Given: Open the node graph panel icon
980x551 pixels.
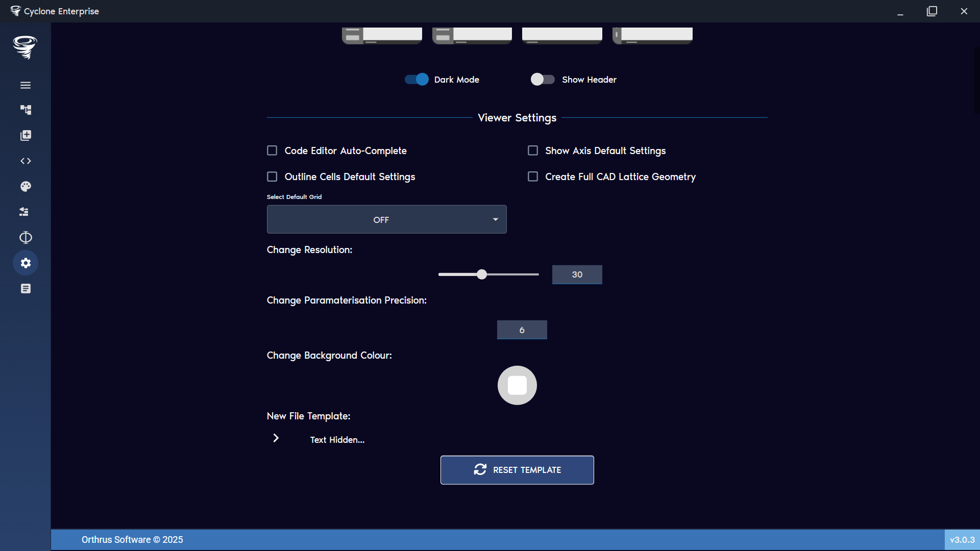Looking at the screenshot, I should 26,110.
